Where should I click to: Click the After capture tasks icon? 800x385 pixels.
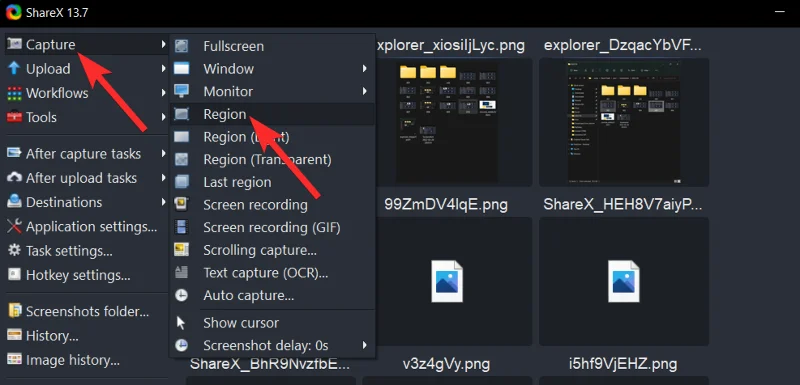pyautogui.click(x=14, y=153)
